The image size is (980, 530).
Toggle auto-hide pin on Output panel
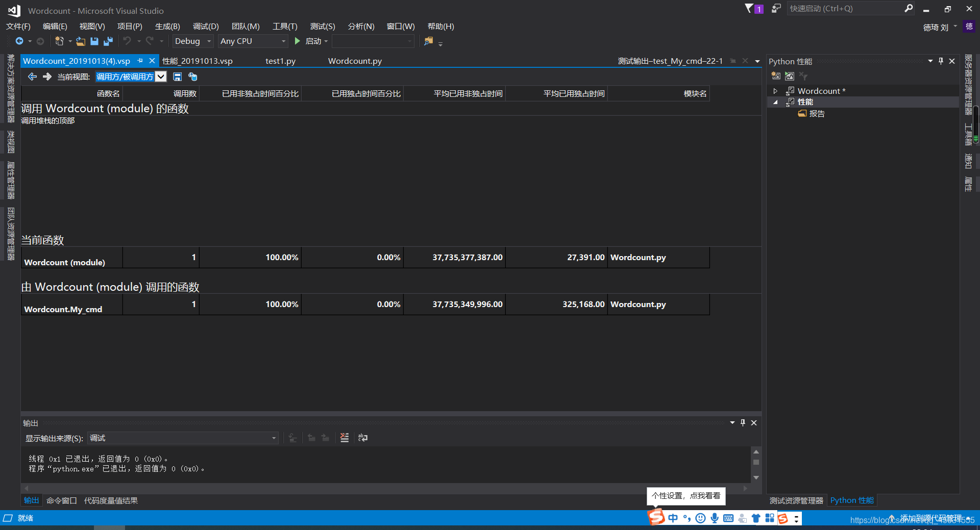click(743, 422)
